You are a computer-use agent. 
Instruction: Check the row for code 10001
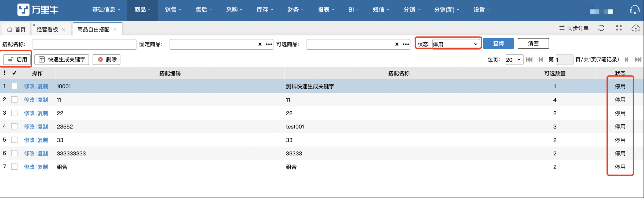tap(14, 86)
